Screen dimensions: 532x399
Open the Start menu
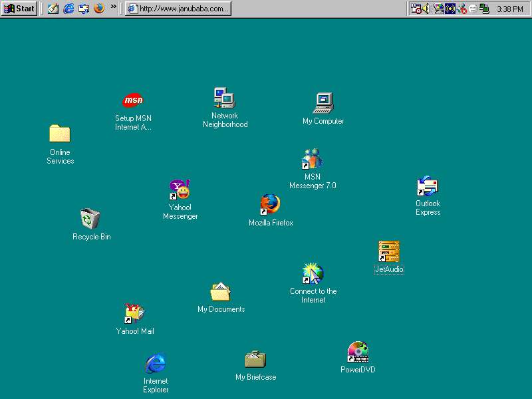19,9
